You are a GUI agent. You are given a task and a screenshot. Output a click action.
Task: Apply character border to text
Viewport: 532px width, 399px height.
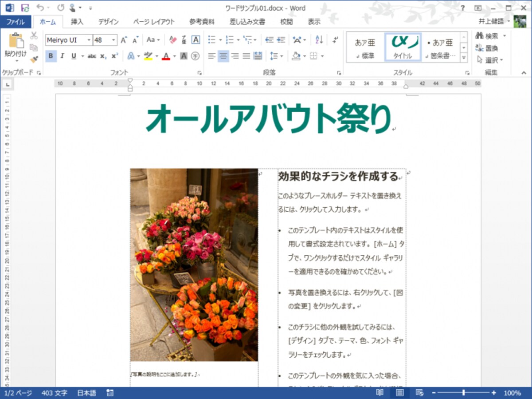196,40
